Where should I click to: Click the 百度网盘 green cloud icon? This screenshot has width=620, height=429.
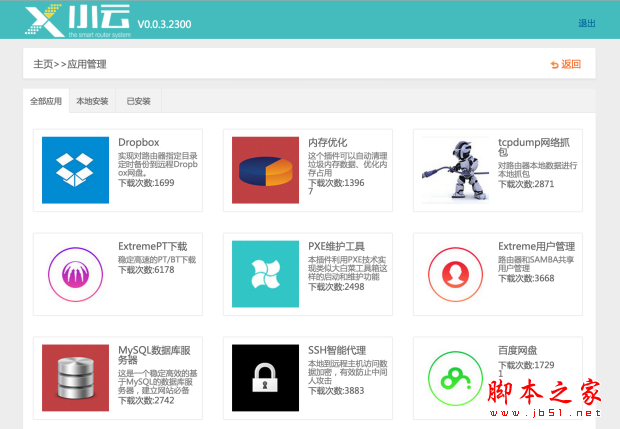pyautogui.click(x=455, y=378)
